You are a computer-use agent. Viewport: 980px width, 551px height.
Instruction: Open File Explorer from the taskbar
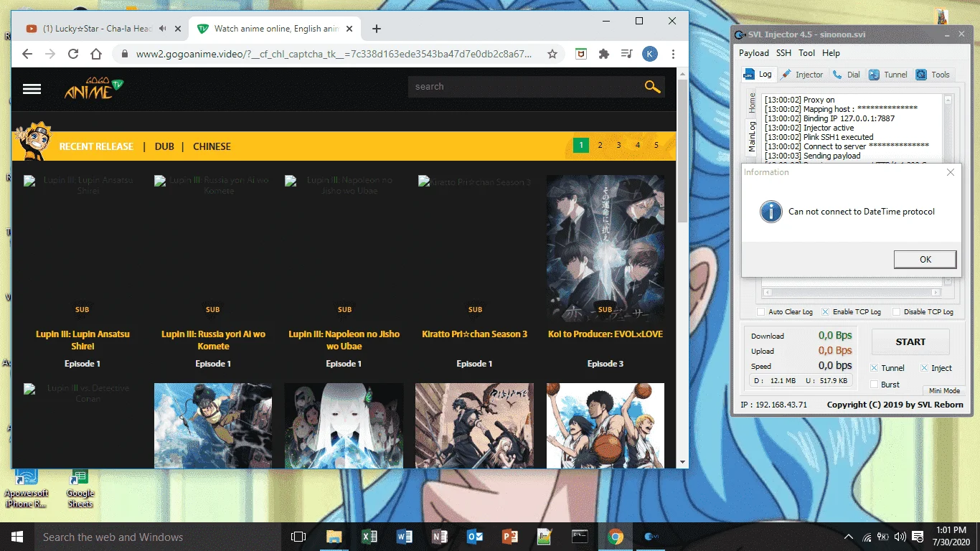tap(334, 537)
